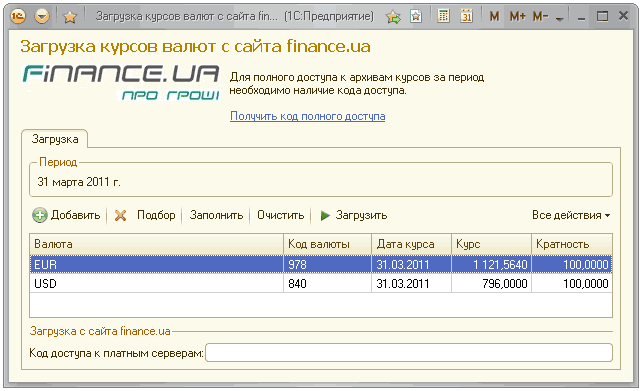Image resolution: width=641 pixels, height=391 pixels.
Task: Click the rate value 796,0000
Action: [x=491, y=283]
